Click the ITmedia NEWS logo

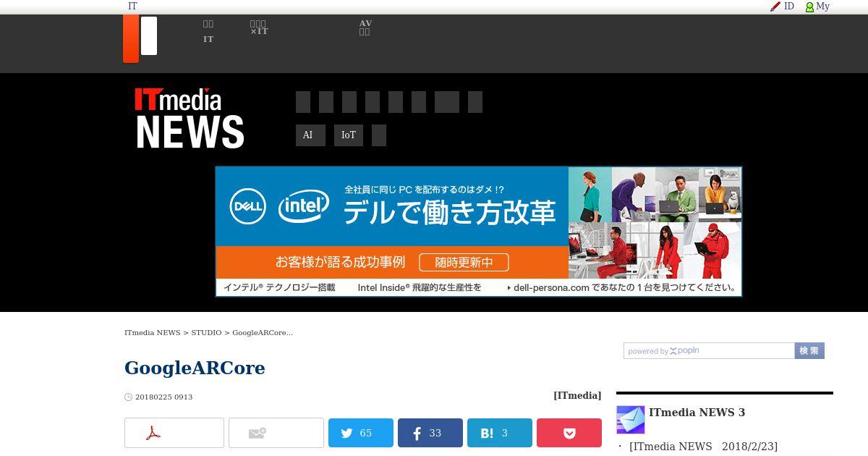pyautogui.click(x=190, y=119)
